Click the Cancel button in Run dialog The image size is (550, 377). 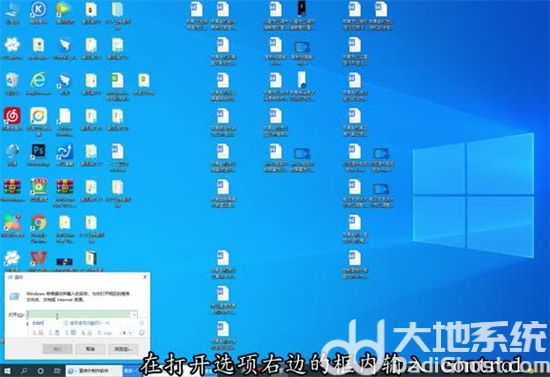pos(90,349)
